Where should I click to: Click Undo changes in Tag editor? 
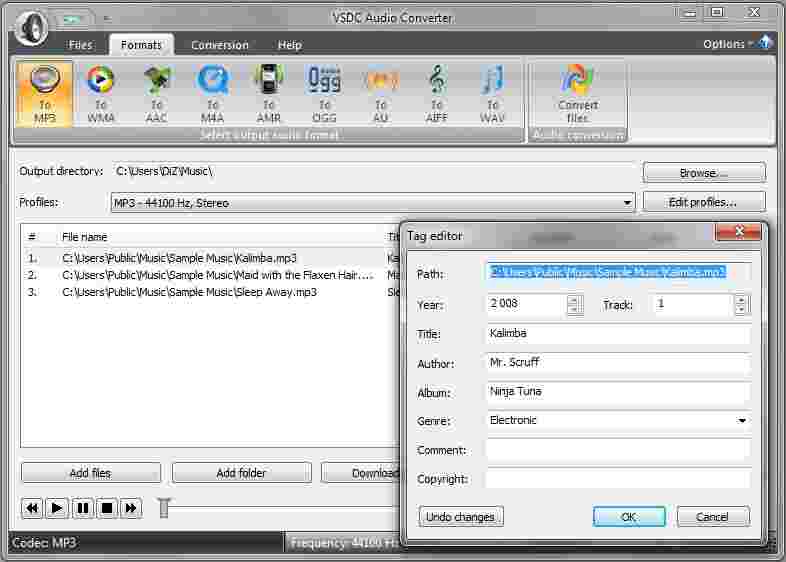click(x=461, y=516)
